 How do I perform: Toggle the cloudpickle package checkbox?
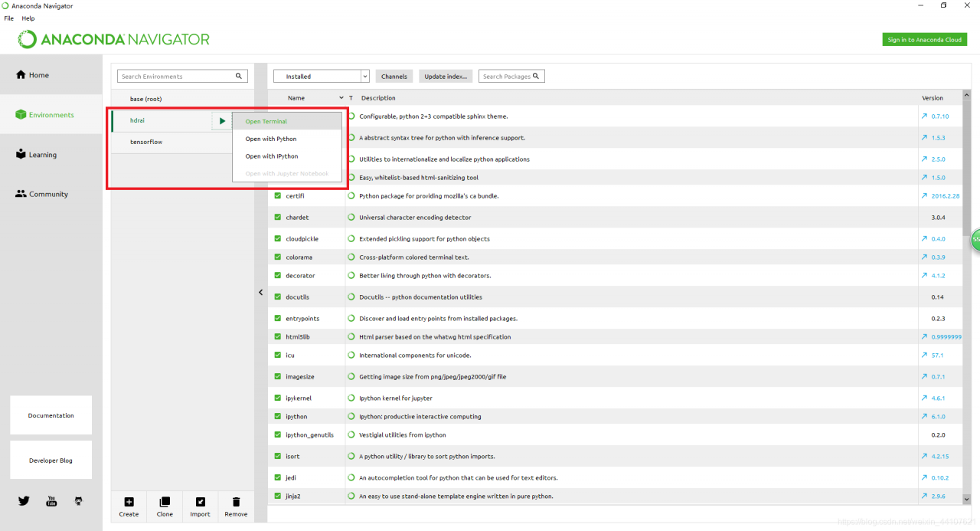click(x=278, y=239)
